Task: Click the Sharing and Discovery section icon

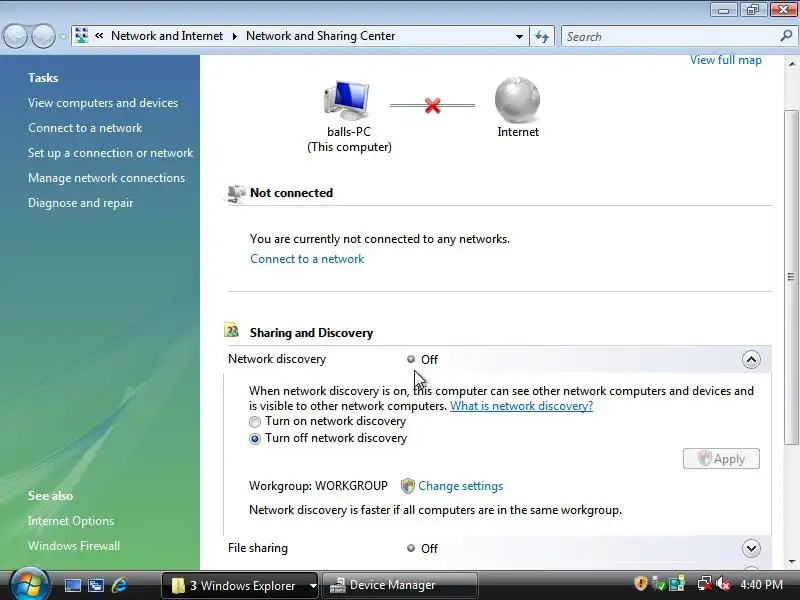Action: click(232, 331)
